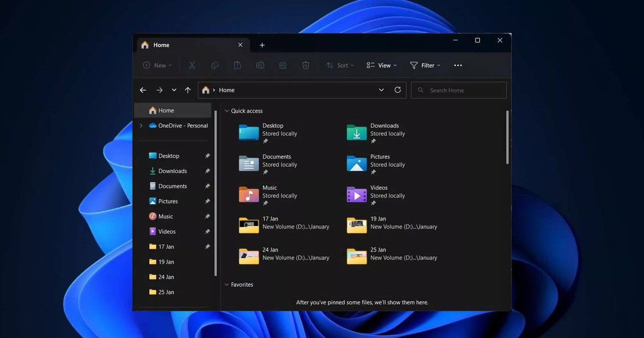The width and height of the screenshot is (644, 338).
Task: Add a new tab with plus button
Action: [262, 45]
